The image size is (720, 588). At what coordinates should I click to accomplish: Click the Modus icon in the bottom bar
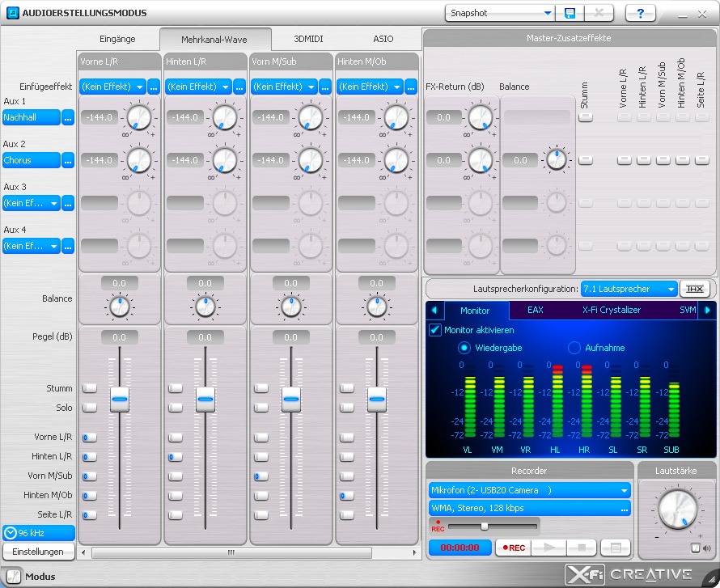click(x=12, y=577)
